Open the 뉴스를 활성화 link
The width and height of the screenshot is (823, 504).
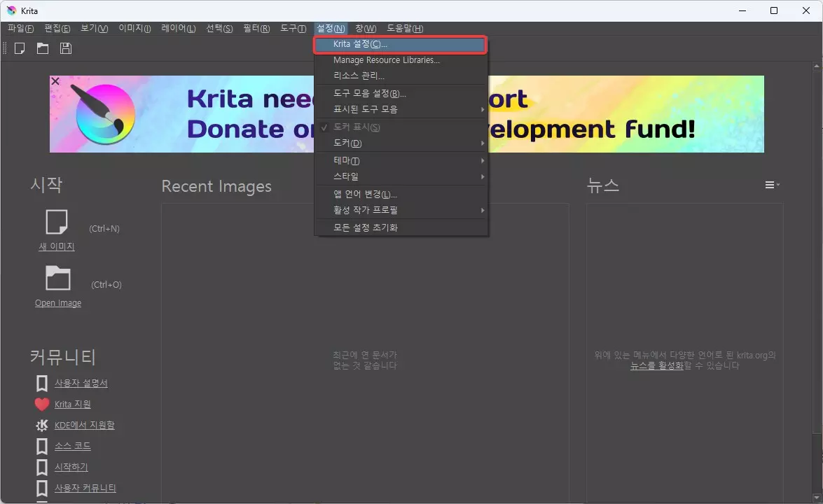pos(656,365)
